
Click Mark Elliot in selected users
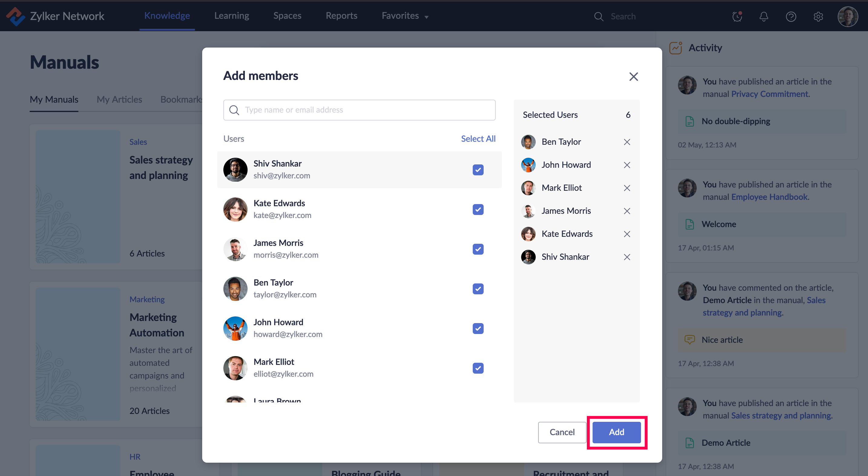562,188
